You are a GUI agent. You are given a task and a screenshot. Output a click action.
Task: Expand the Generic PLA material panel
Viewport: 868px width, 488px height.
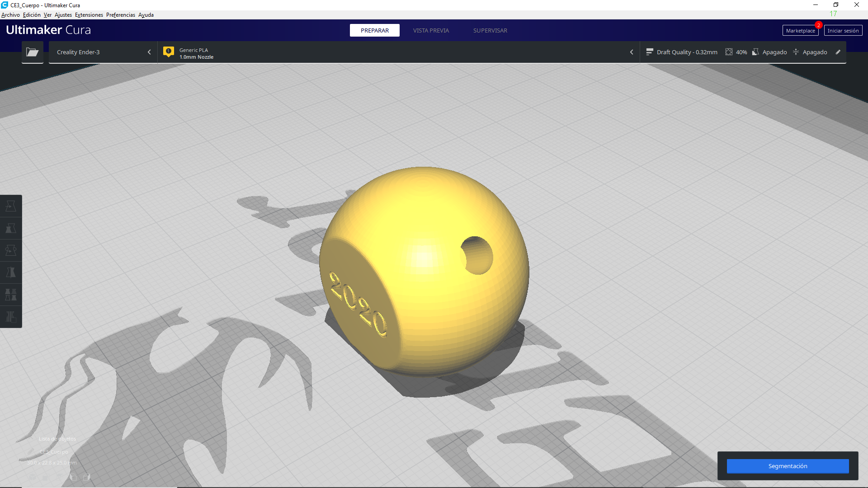pos(398,52)
